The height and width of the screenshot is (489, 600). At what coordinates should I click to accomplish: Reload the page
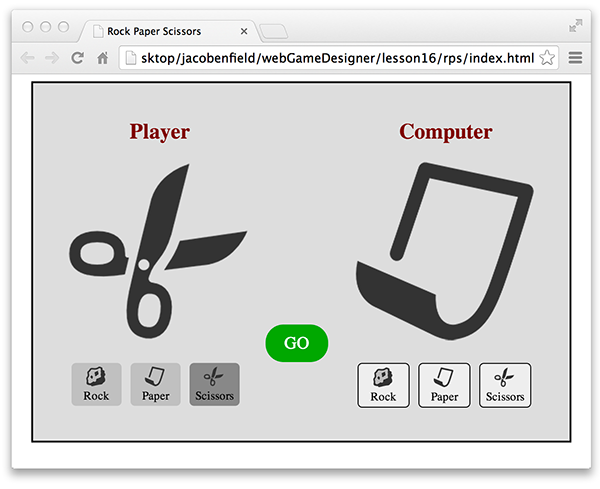77,58
